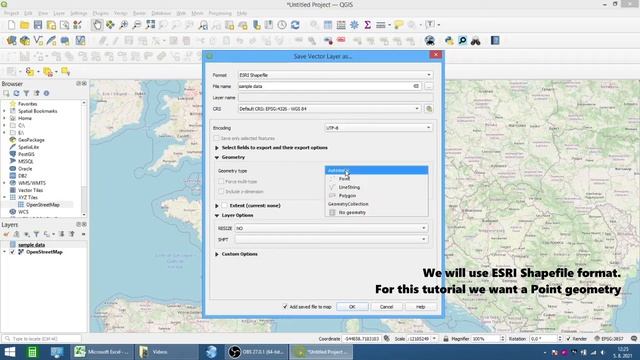Select the Pan Map hand tool
640x360 pixels.
pos(97,25)
